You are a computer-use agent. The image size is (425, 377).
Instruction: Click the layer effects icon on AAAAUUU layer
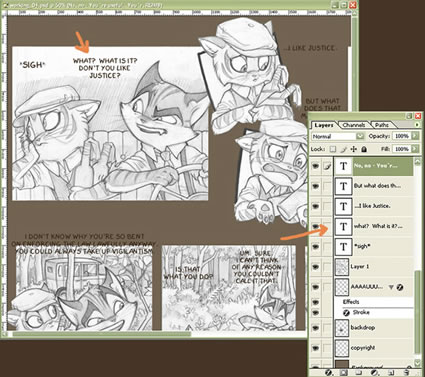click(400, 287)
